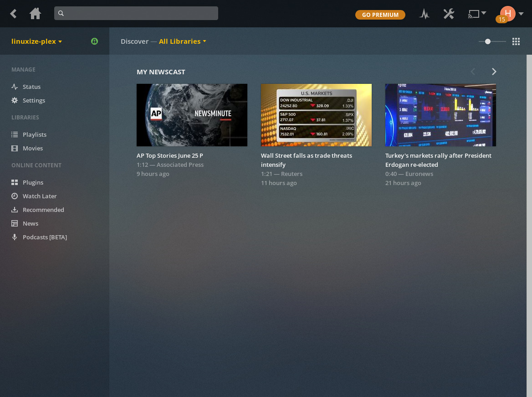Click '1:12 — Associated Press' source text
This screenshot has width=532, height=397.
coord(170,165)
